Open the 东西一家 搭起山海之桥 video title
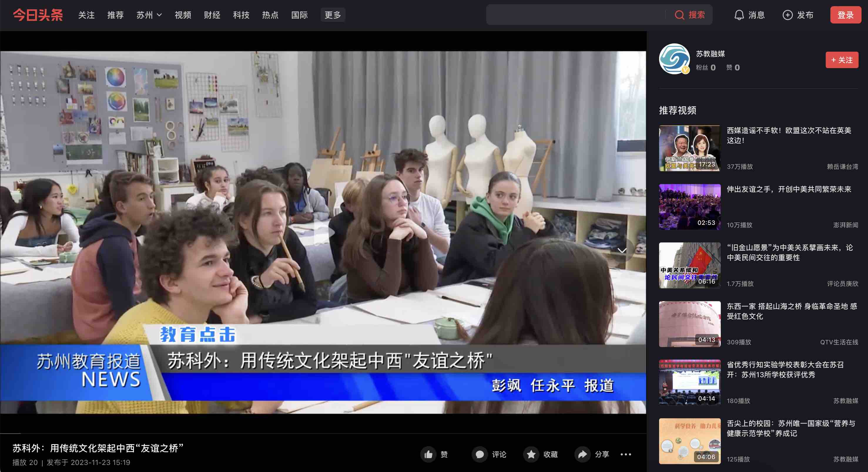This screenshot has width=868, height=472. pyautogui.click(x=792, y=311)
